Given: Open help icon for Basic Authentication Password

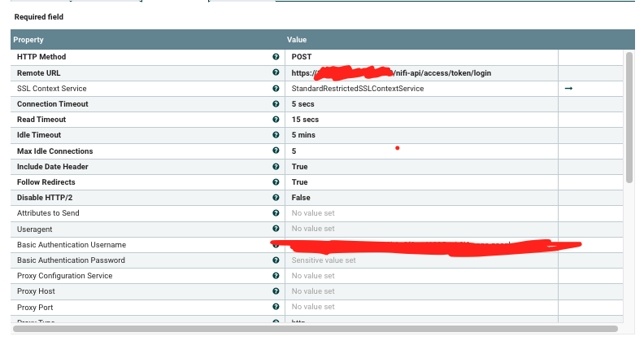Looking at the screenshot, I should (x=276, y=260).
